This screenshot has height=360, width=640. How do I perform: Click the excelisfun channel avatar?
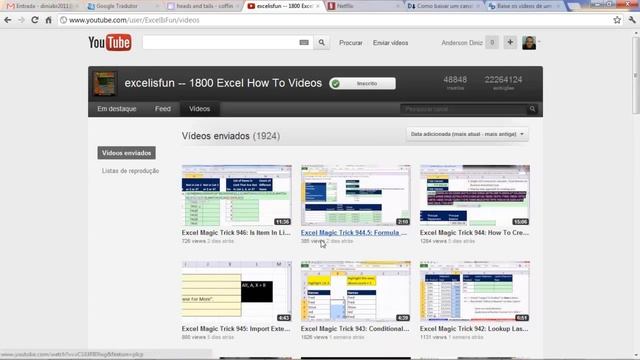pos(105,83)
